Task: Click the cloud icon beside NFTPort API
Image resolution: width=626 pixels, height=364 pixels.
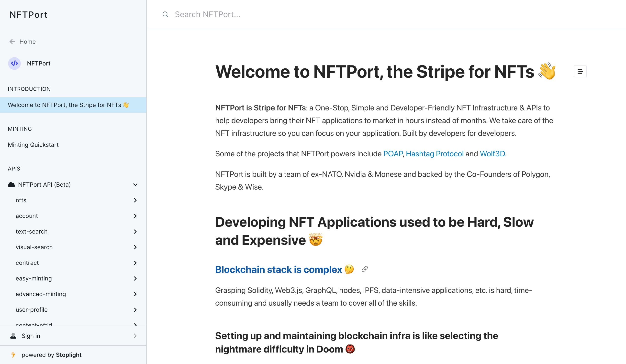Action: (11, 185)
